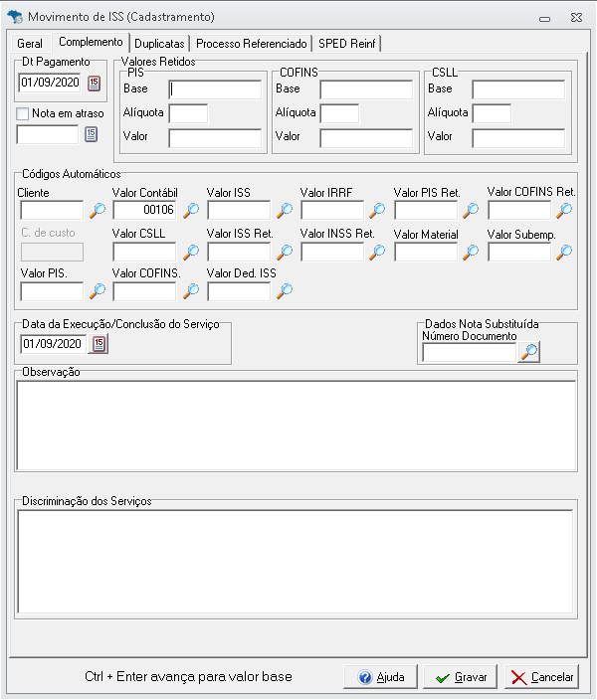This screenshot has height=700, width=597.
Task: Click the Valor Material code field
Action: [x=426, y=253]
